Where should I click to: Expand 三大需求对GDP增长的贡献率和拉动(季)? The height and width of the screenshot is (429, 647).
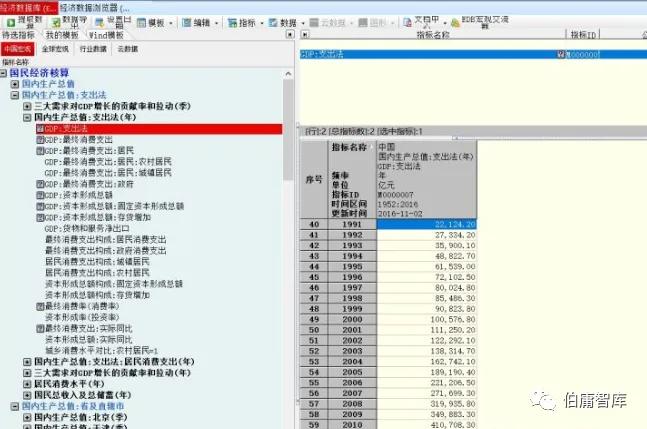(27, 106)
